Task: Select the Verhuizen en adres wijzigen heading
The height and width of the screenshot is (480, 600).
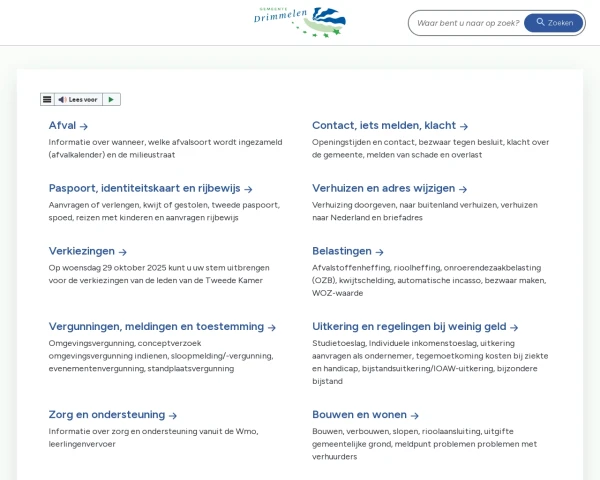Action: pyautogui.click(x=383, y=188)
